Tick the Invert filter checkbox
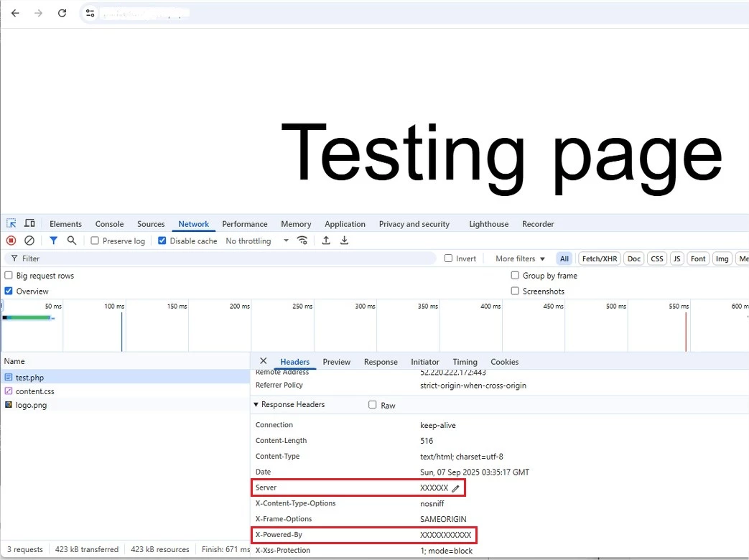749x560 pixels. 448,258
